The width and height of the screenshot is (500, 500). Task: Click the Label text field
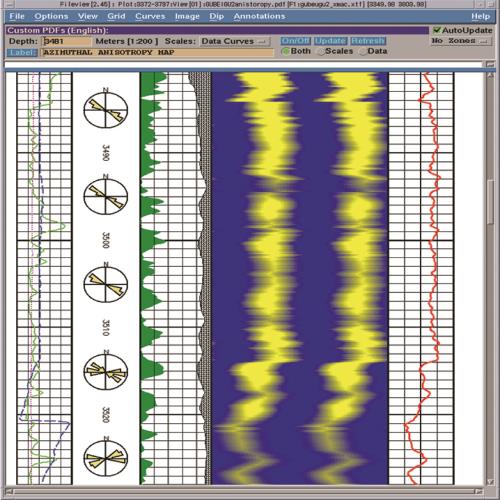pos(157,52)
